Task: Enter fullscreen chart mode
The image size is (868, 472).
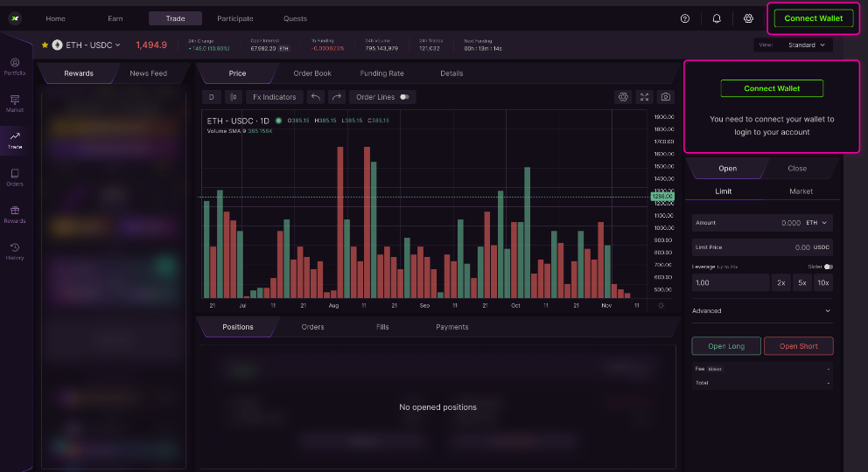Action: click(x=644, y=97)
